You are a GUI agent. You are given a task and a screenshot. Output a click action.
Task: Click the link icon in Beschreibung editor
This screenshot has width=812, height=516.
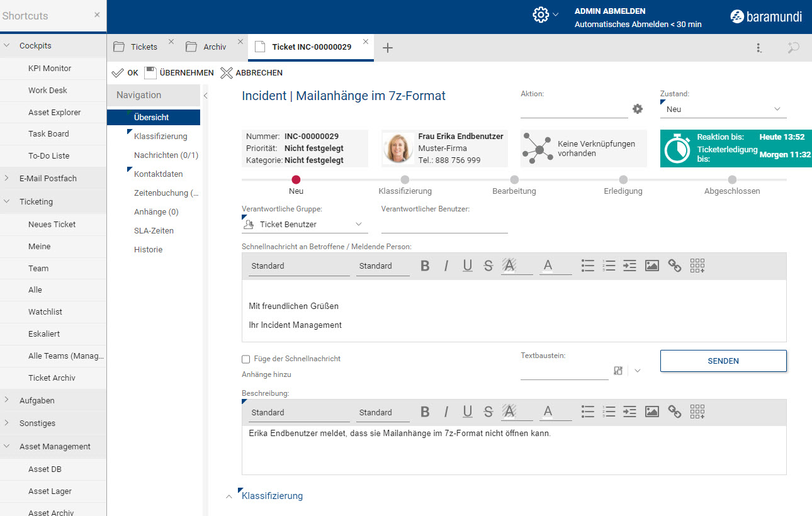674,412
